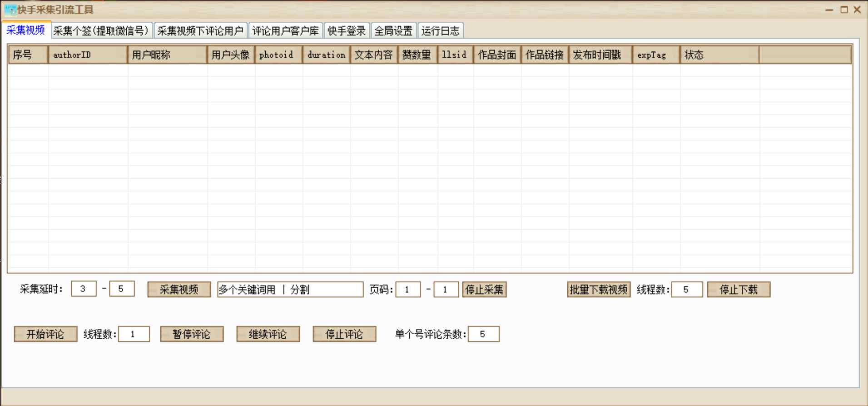Focus the 采集延时 maximum field showing 5
The image size is (868, 406).
point(122,289)
